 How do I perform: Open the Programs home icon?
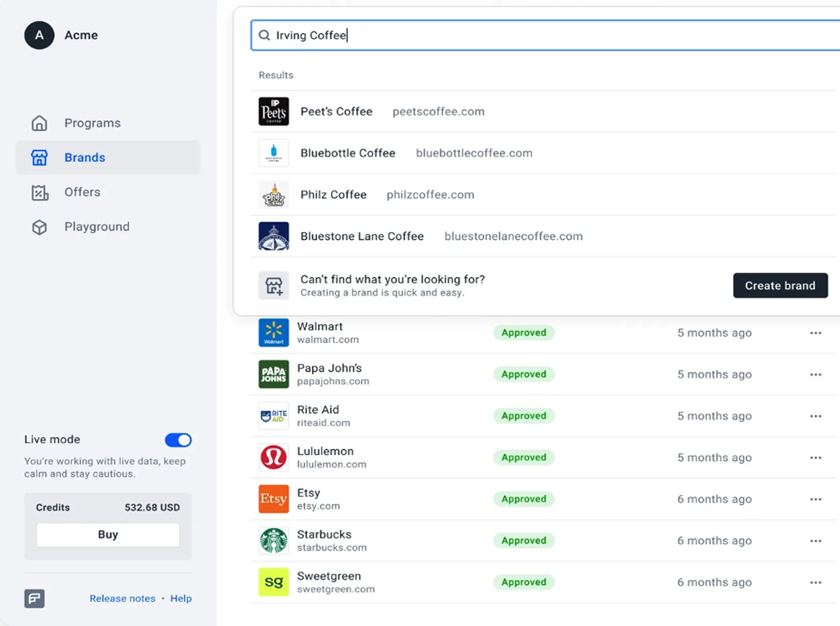39,123
